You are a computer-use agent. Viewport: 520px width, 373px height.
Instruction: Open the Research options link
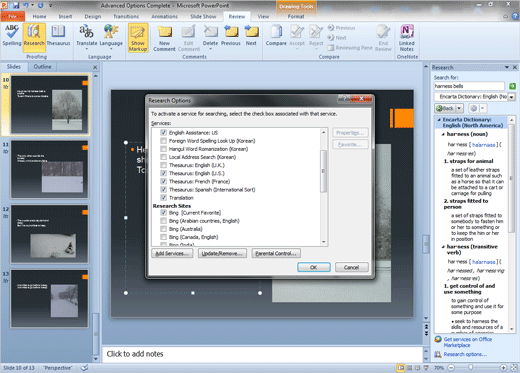coord(465,354)
